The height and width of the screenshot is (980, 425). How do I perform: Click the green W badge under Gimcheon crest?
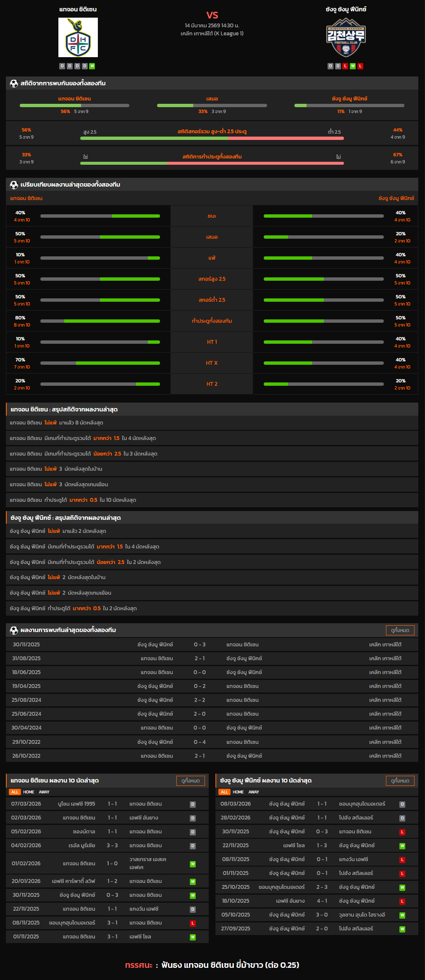pos(353,66)
